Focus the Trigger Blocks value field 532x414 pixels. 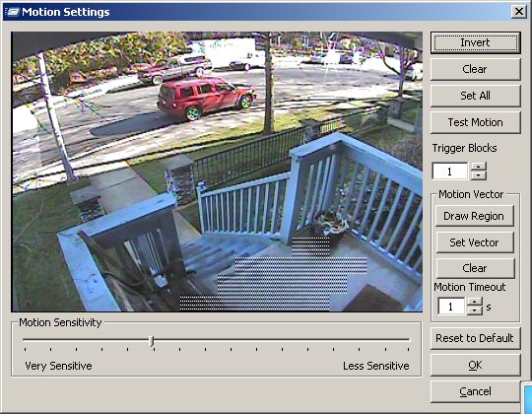(x=450, y=172)
